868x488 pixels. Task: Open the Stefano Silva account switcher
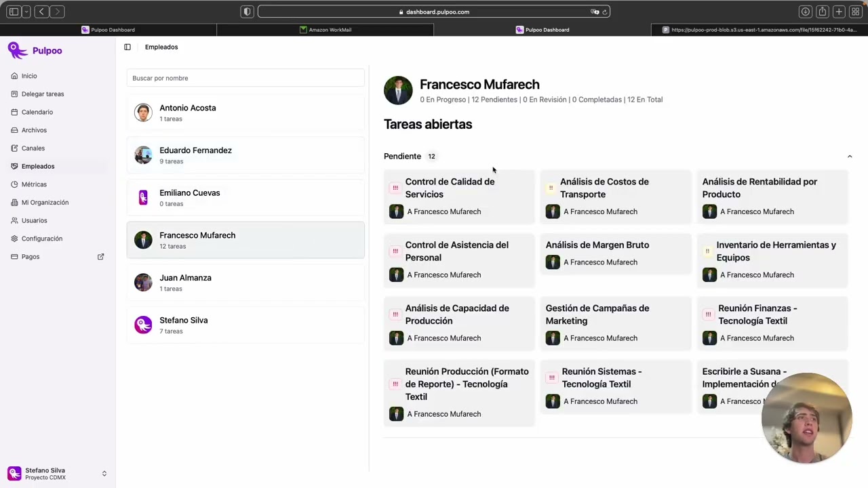pos(58,474)
